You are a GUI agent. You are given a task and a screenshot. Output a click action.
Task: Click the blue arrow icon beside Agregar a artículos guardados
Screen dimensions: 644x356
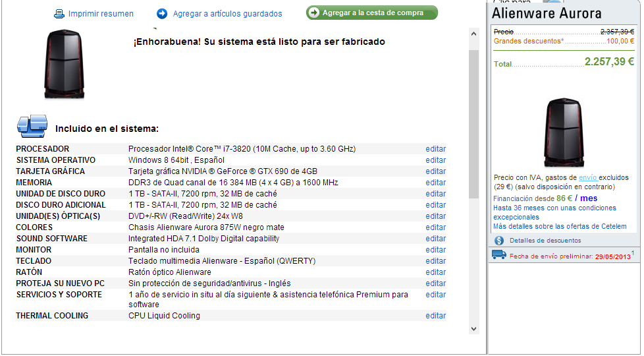pyautogui.click(x=162, y=14)
